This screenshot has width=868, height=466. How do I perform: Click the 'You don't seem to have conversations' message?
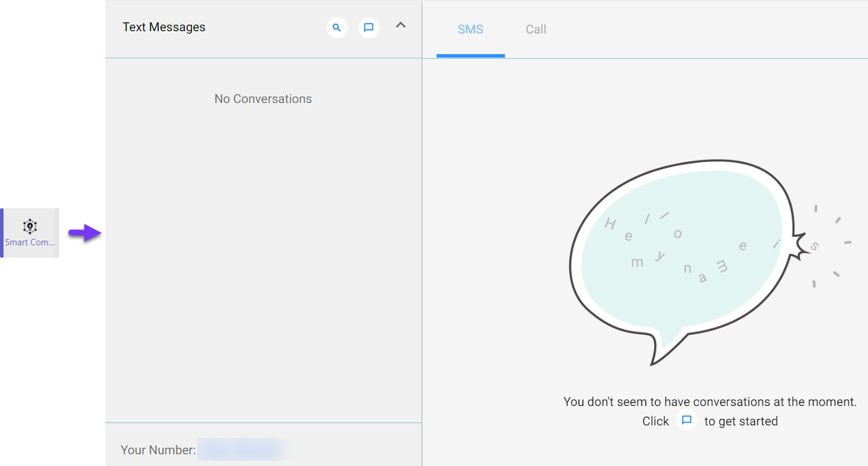[710, 401]
